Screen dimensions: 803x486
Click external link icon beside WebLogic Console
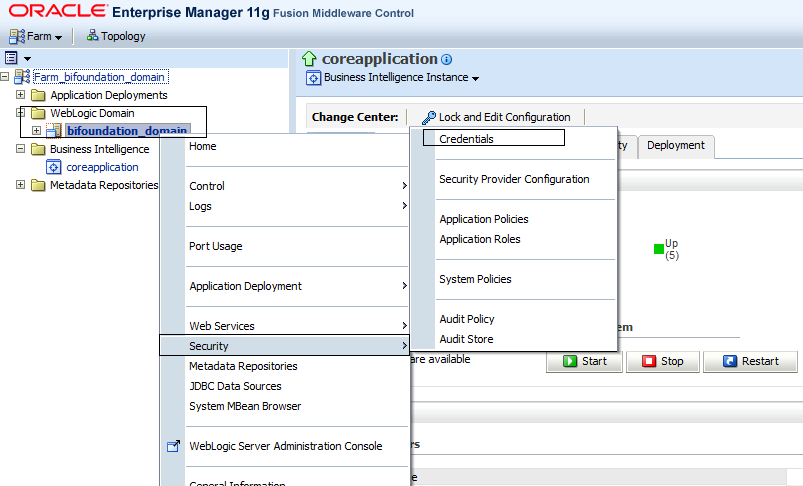pyautogui.click(x=174, y=446)
